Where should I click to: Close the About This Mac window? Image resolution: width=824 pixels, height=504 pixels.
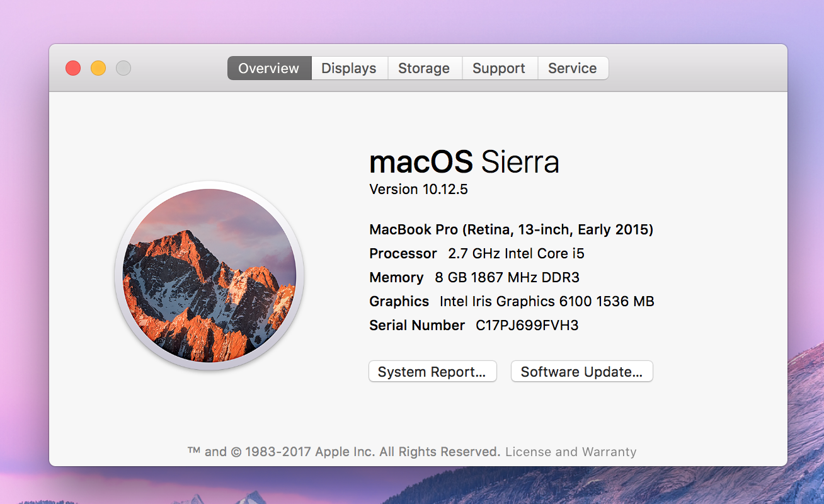point(73,68)
